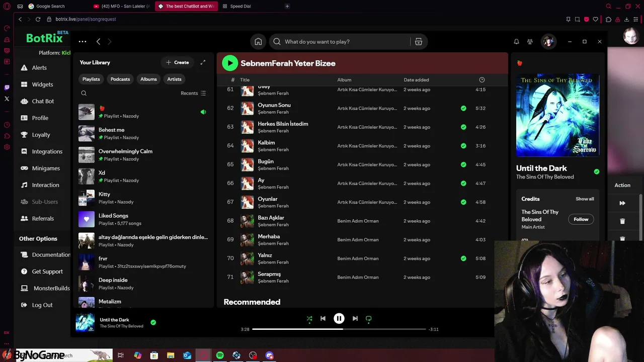
Task: Open Minigames in BotRix sidebar
Action: click(46, 168)
